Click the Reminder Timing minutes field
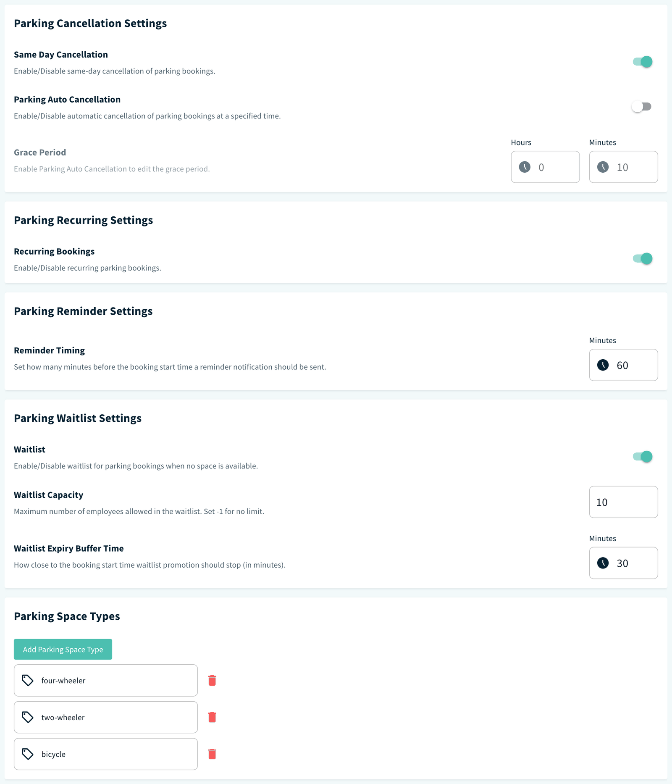Viewport: 672px width, 784px height. [x=623, y=365]
